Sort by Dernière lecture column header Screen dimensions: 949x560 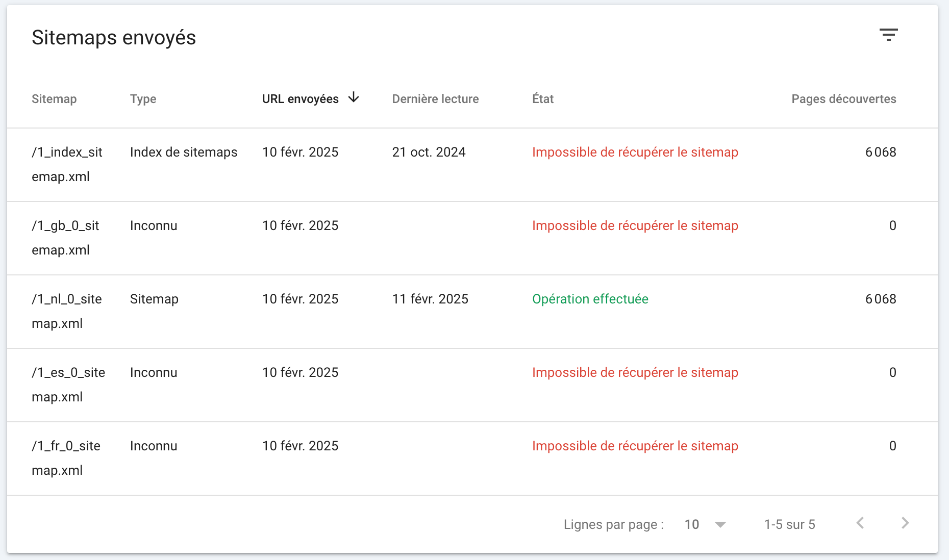[x=435, y=99]
